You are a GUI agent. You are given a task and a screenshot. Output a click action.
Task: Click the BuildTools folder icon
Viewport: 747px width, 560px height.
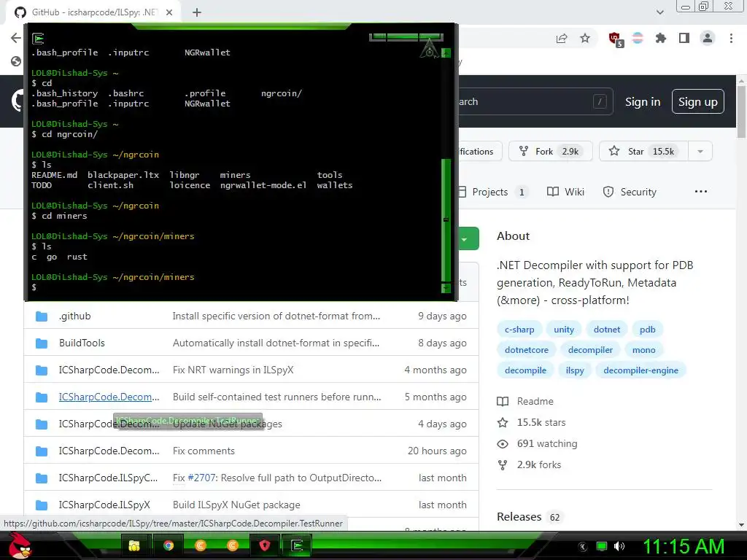click(x=42, y=343)
